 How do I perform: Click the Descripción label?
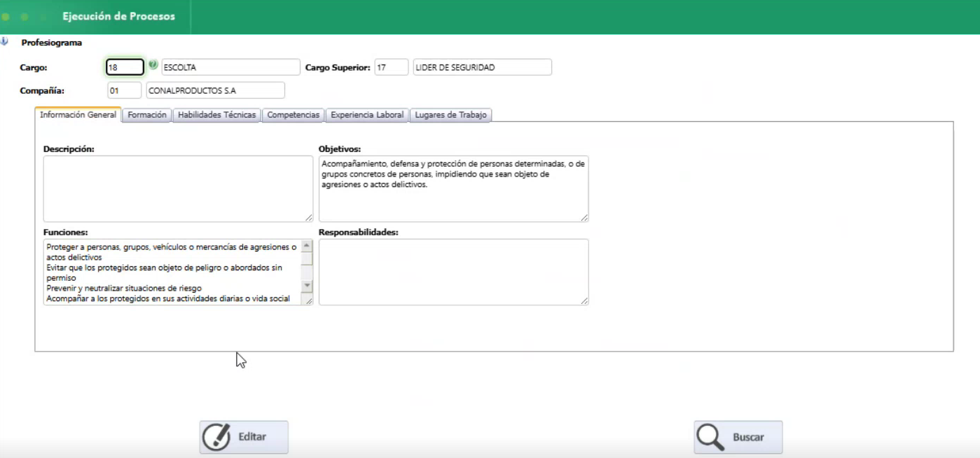pyautogui.click(x=69, y=148)
